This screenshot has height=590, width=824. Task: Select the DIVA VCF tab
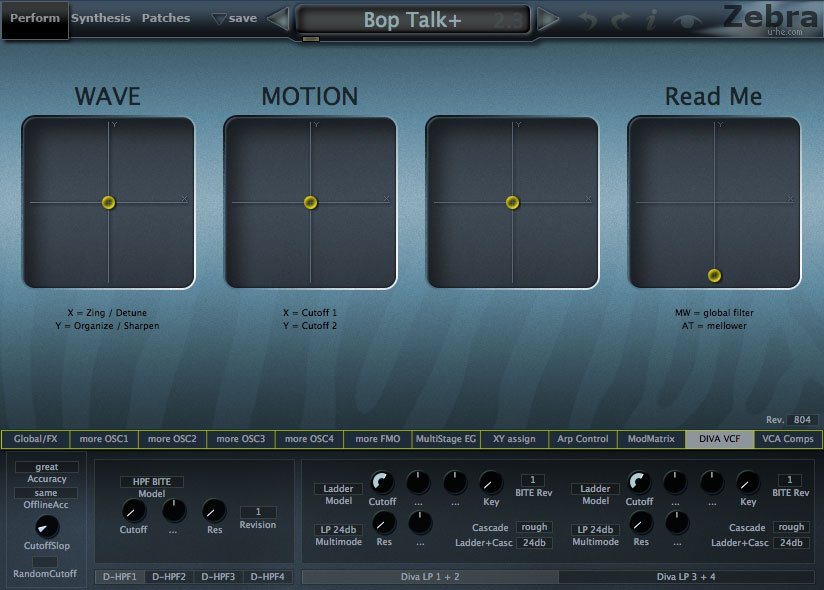pyautogui.click(x=719, y=439)
